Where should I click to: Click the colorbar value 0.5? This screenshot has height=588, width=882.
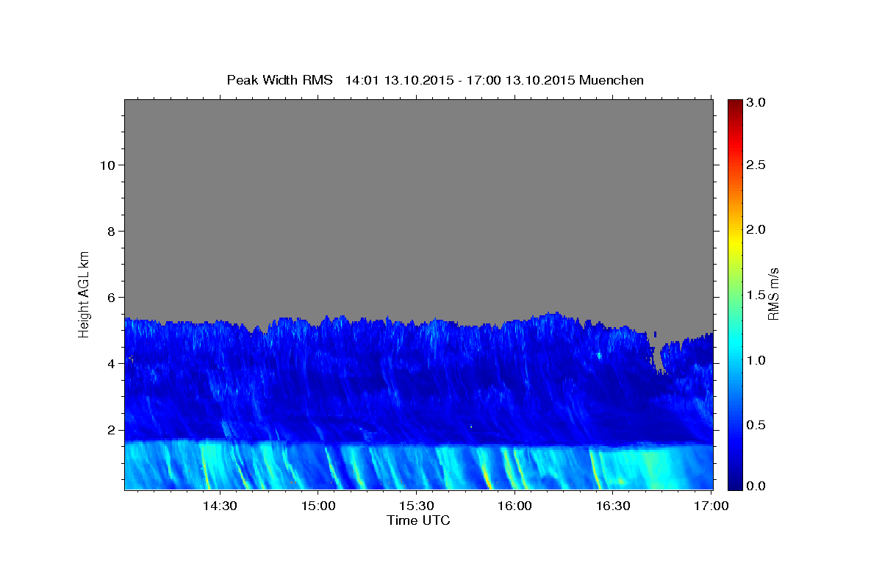(756, 426)
